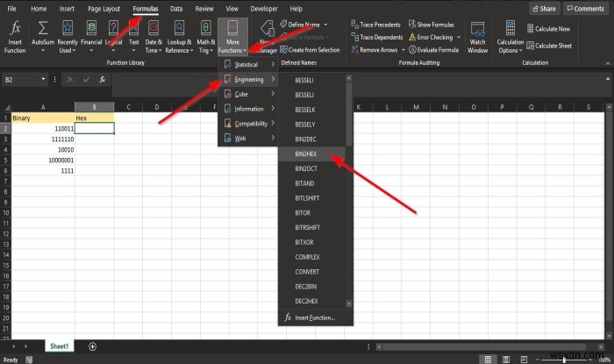Collapse the ribbon

coord(607,63)
